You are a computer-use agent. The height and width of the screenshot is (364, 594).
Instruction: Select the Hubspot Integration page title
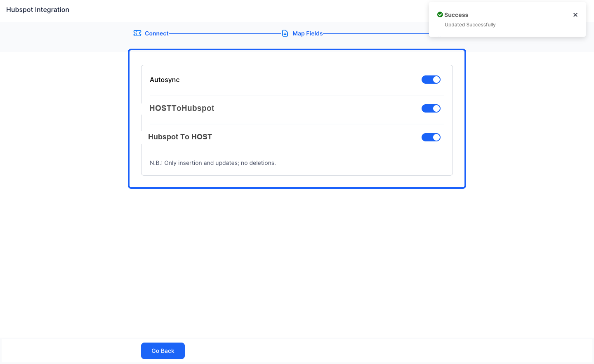[x=38, y=10]
